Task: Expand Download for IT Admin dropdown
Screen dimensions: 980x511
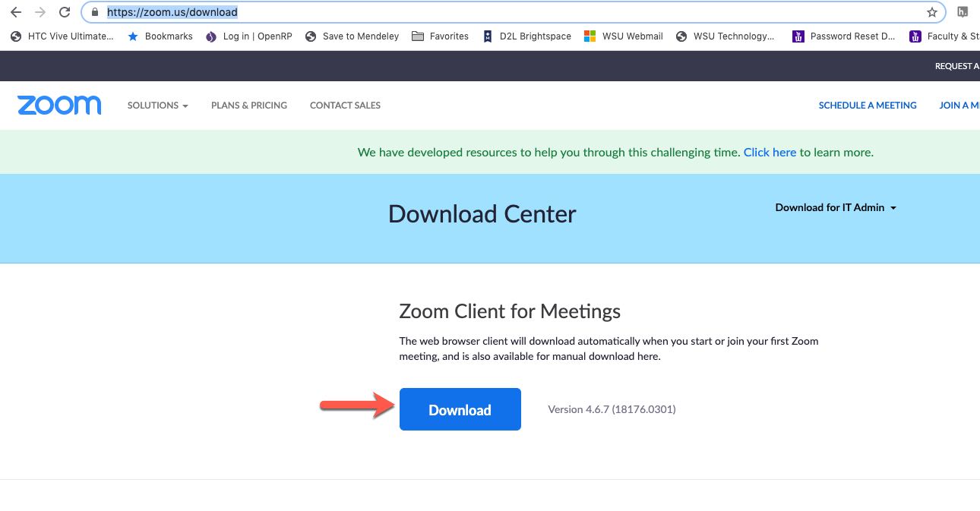Action: click(x=836, y=207)
